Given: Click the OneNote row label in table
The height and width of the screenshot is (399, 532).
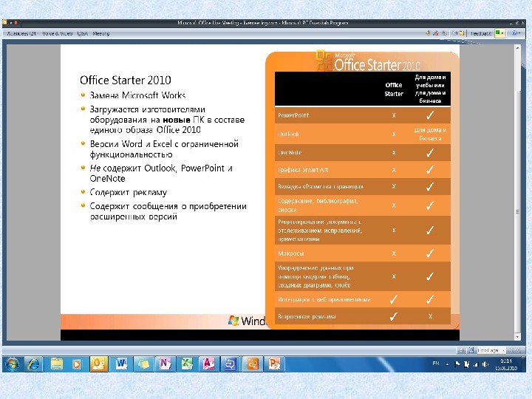Looking at the screenshot, I should point(290,153).
